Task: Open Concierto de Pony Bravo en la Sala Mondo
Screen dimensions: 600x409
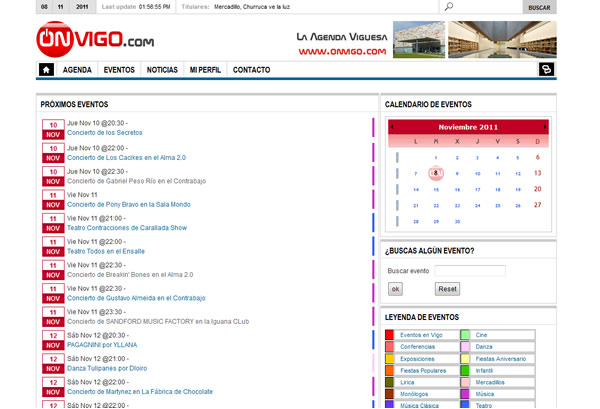Action: click(129, 205)
